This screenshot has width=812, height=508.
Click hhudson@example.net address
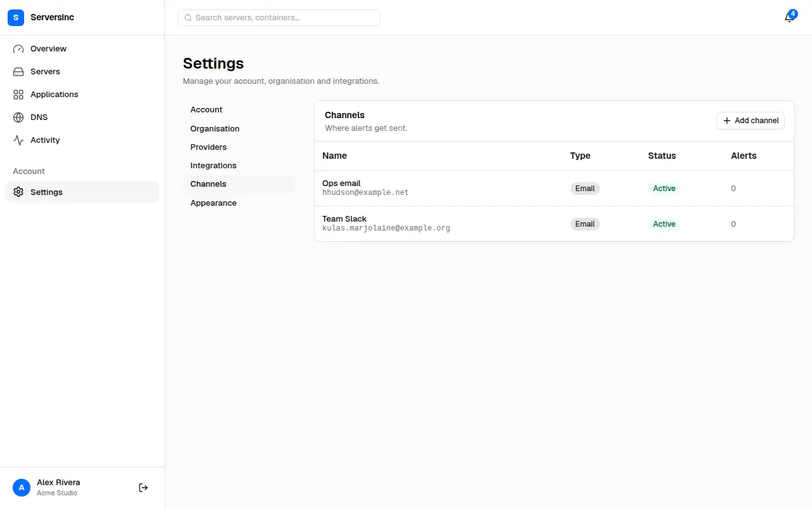coord(365,192)
